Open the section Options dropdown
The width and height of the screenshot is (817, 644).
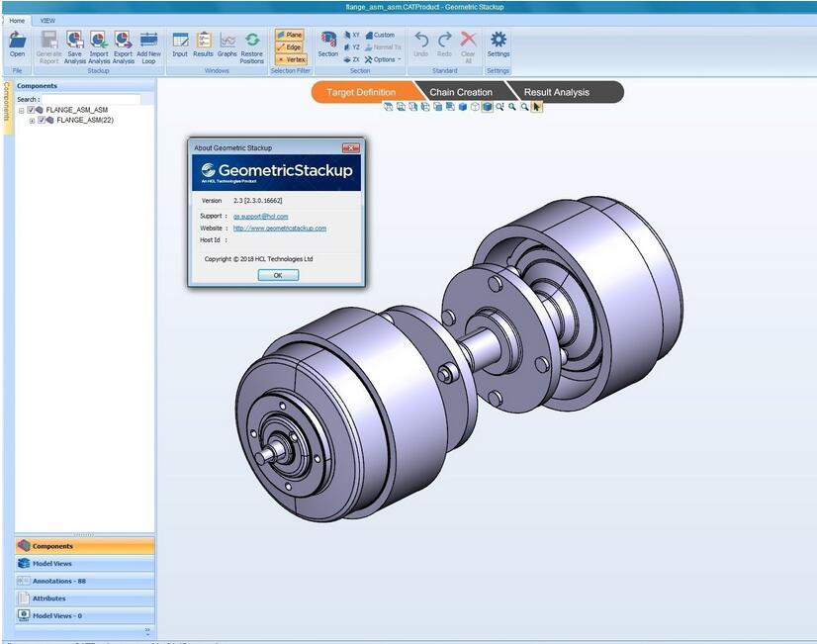(383, 59)
